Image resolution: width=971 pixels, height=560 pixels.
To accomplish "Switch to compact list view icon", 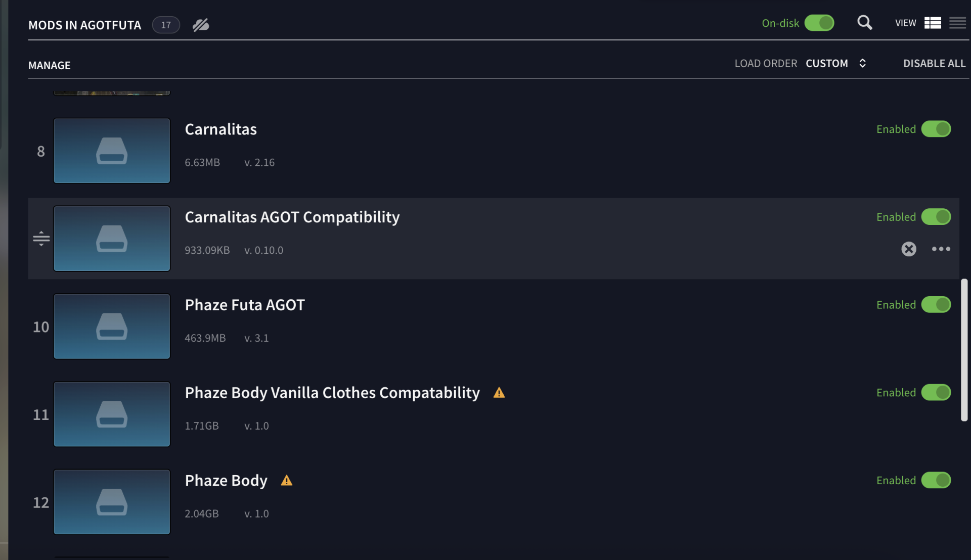I will point(957,23).
